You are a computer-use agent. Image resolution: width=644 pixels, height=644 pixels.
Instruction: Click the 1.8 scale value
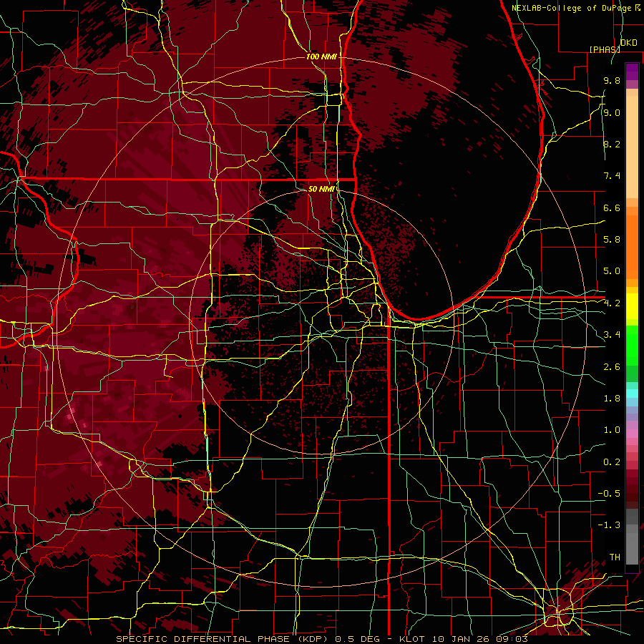point(612,399)
